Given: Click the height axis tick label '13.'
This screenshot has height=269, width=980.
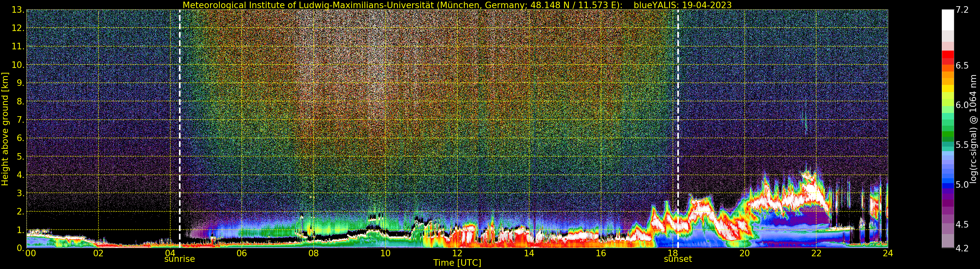Looking at the screenshot, I should (18, 10).
